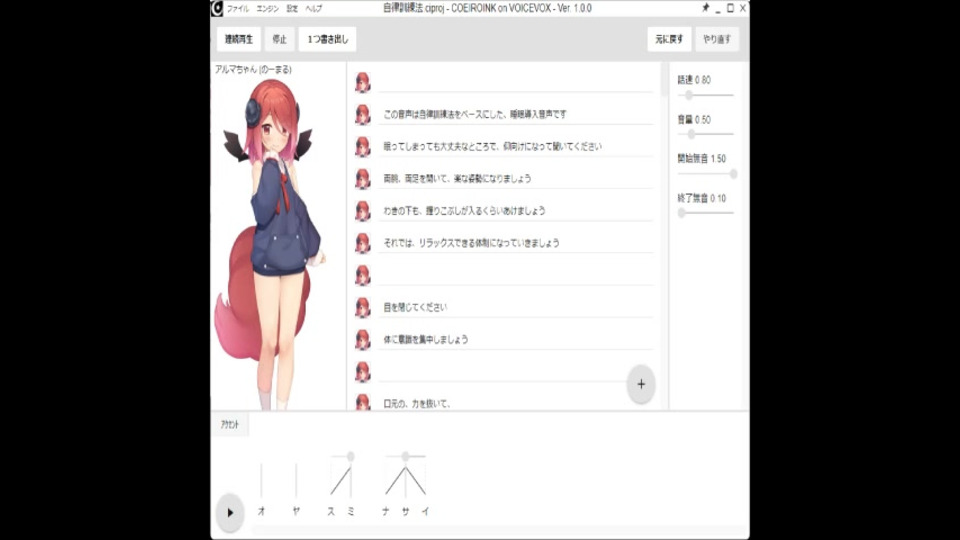Click character icon beside 目を閉じてください line
Screen dimensions: 960x540
(x=362, y=307)
